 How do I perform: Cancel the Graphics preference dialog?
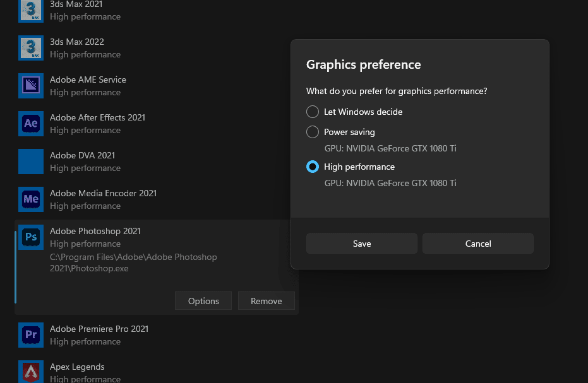point(478,244)
